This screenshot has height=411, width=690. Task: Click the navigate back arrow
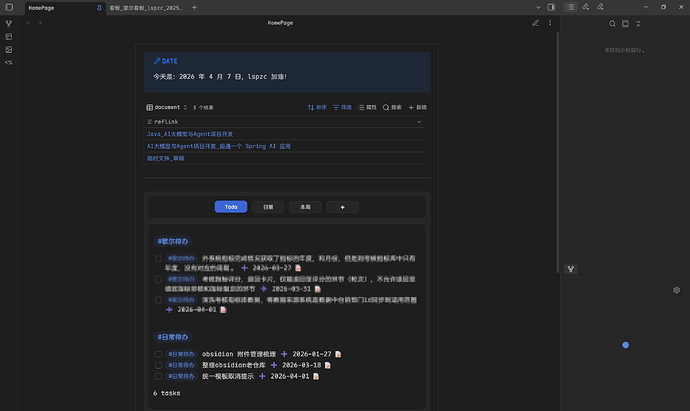pos(28,22)
